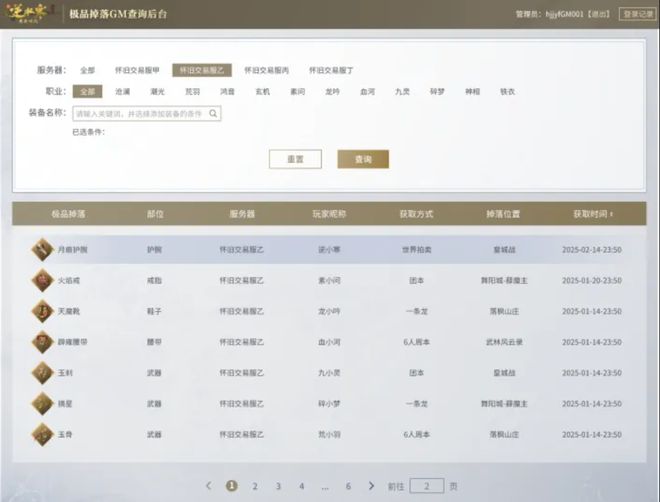This screenshot has width=660, height=502.
Task: Click the 玉骨 item icon
Action: 43,434
